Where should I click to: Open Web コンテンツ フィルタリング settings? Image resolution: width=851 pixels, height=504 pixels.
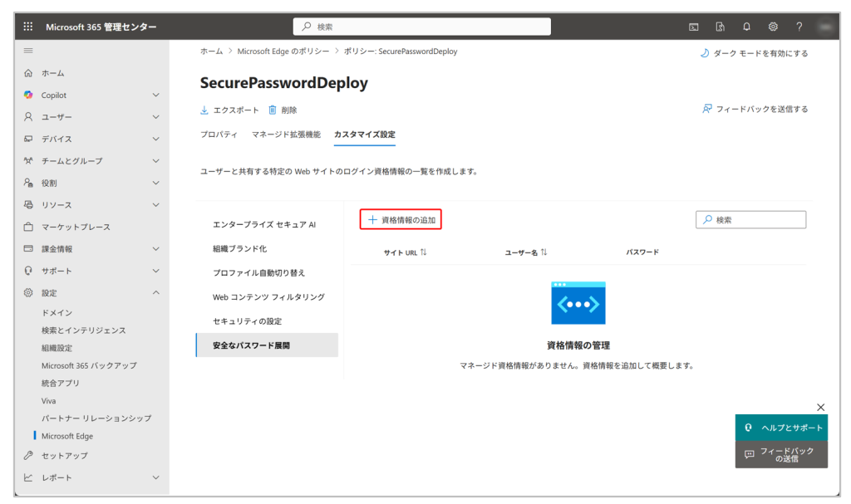(x=268, y=296)
